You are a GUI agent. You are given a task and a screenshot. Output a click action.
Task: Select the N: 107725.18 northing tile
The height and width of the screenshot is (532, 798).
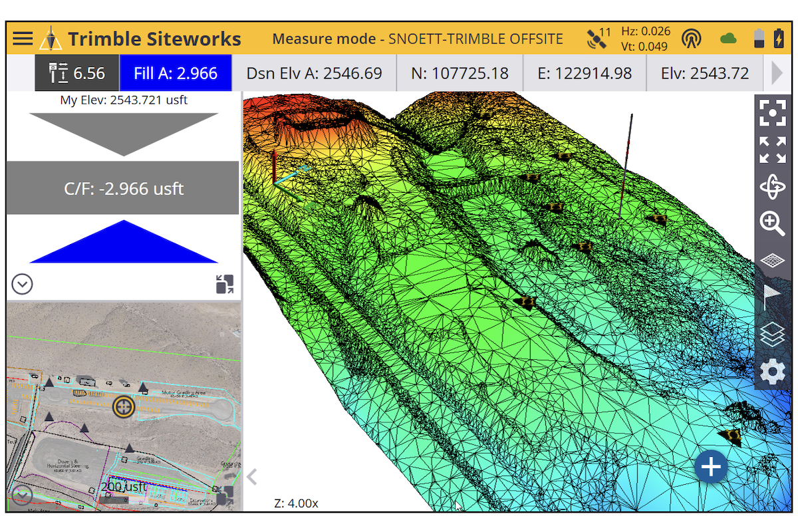coord(460,73)
